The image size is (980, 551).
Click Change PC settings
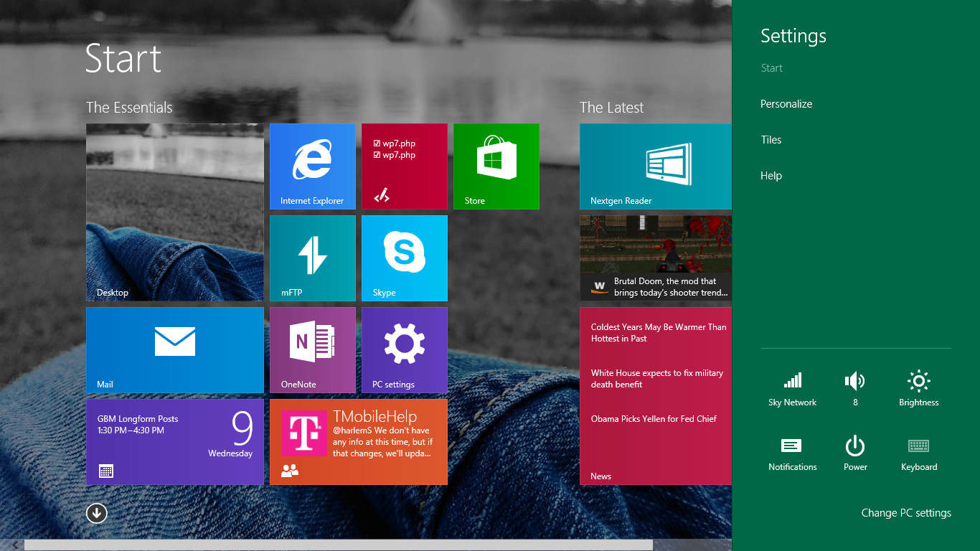tap(906, 512)
